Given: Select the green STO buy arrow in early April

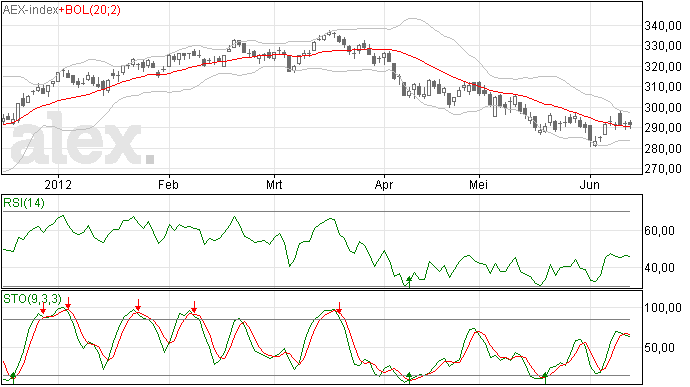Looking at the screenshot, I should click(409, 378).
